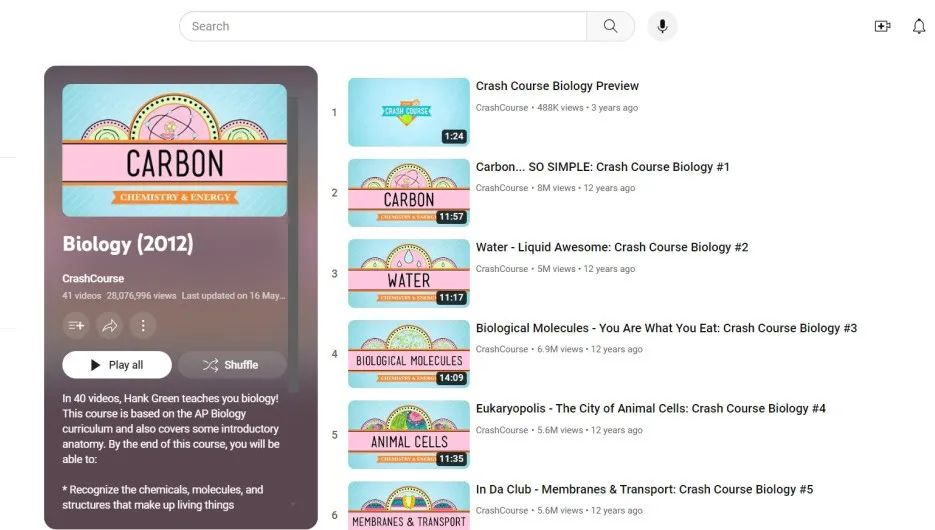Click CrashCourse under In Da Club video
The image size is (935, 530).
(501, 510)
